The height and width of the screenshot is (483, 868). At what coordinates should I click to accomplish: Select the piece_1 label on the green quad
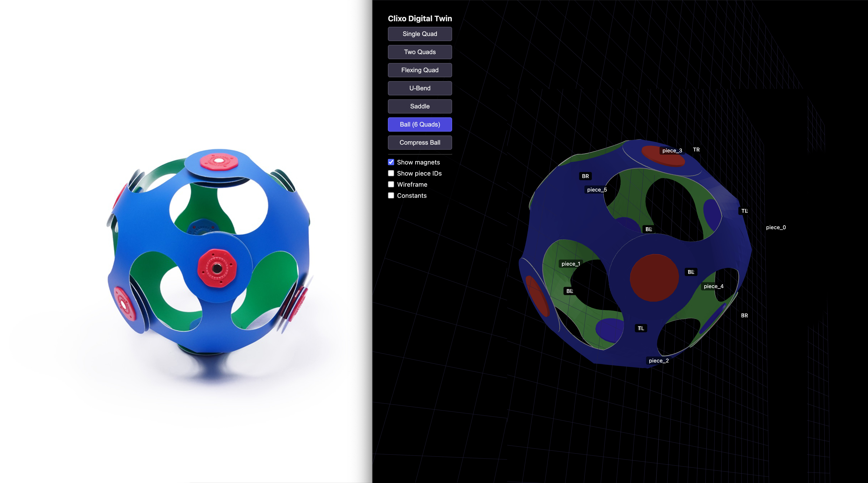pos(571,264)
